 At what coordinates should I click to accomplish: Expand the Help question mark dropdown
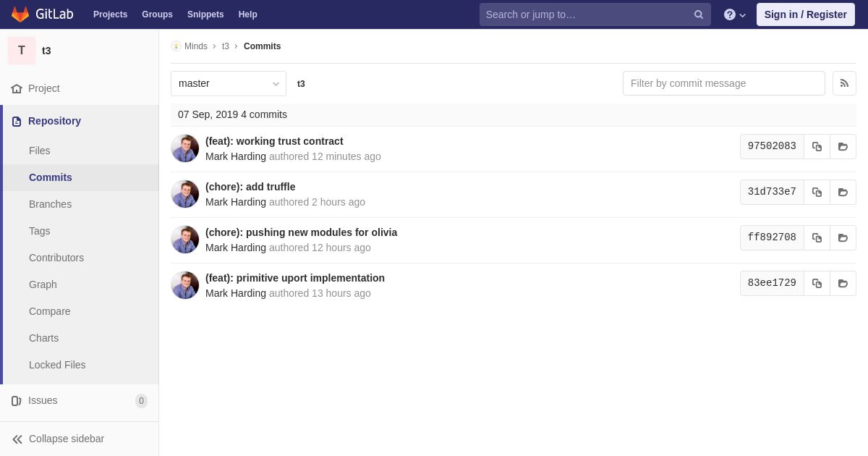coord(735,14)
